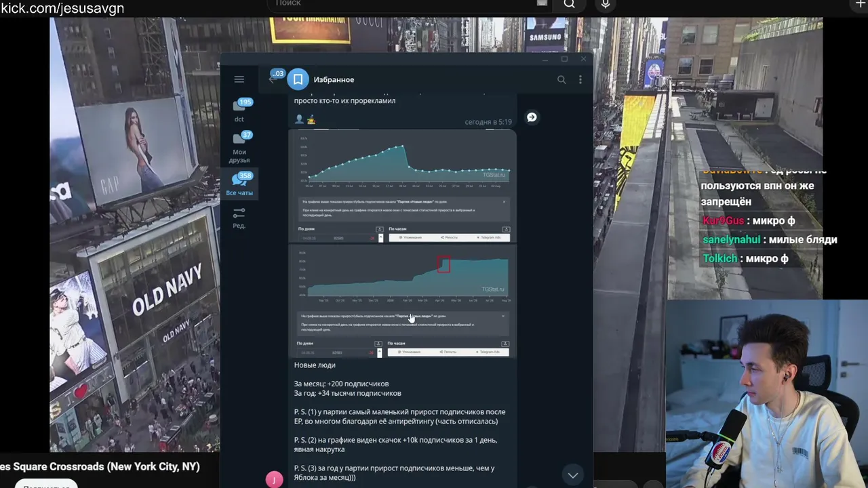This screenshot has height=488, width=868.
Task: Switch to the Все чаты folder
Action: pyautogui.click(x=239, y=184)
